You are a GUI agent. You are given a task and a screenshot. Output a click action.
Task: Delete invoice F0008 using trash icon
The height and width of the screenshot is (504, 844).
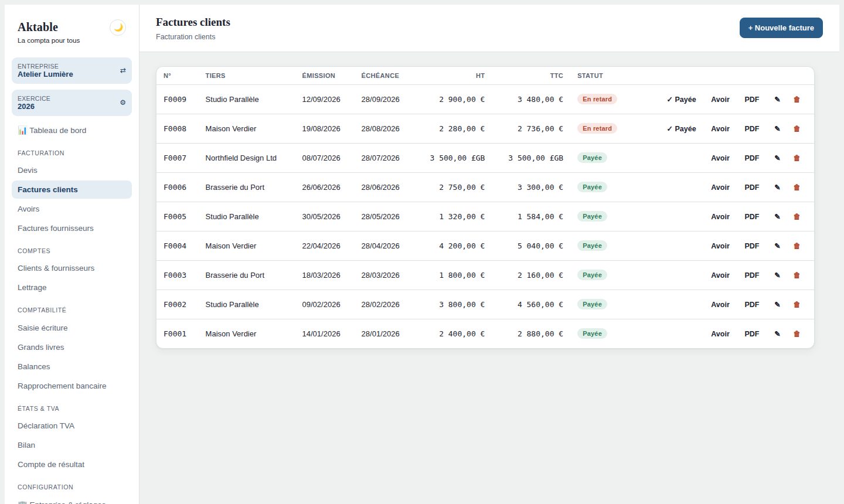(797, 129)
